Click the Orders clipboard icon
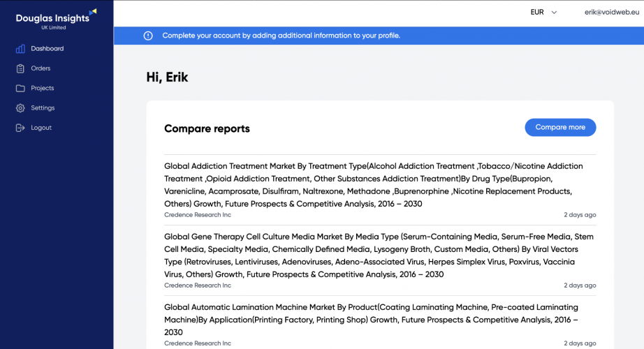This screenshot has width=644, height=349. (20, 68)
